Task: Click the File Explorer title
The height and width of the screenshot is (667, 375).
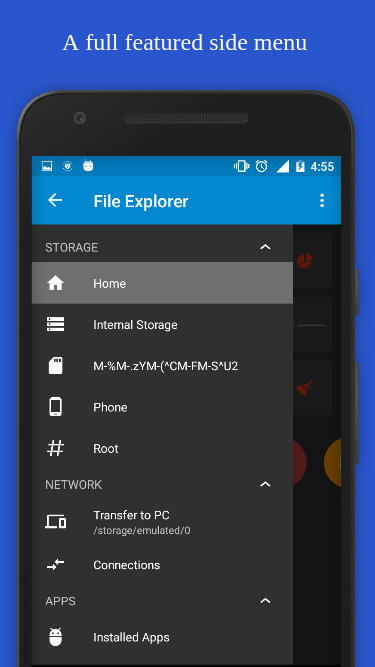Action: click(x=141, y=201)
